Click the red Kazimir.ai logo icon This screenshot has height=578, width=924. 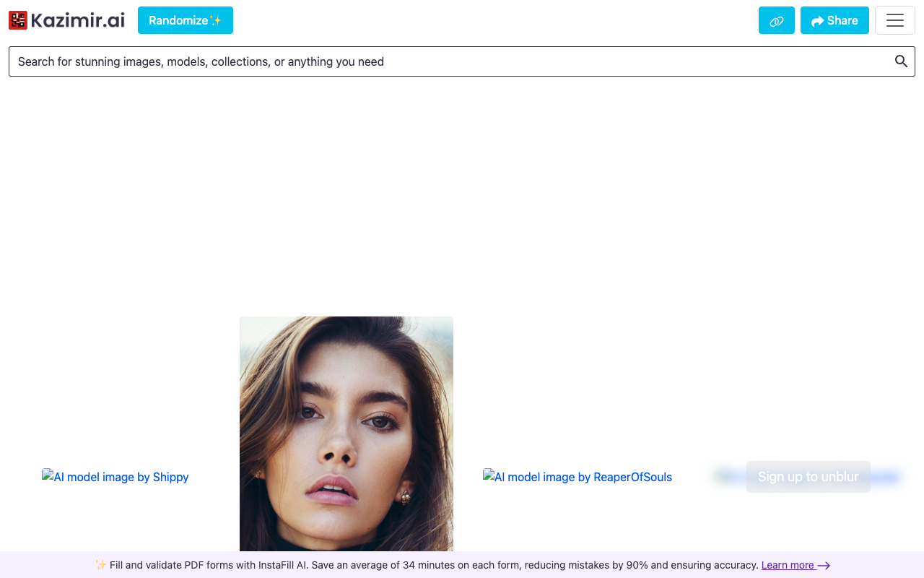point(18,20)
